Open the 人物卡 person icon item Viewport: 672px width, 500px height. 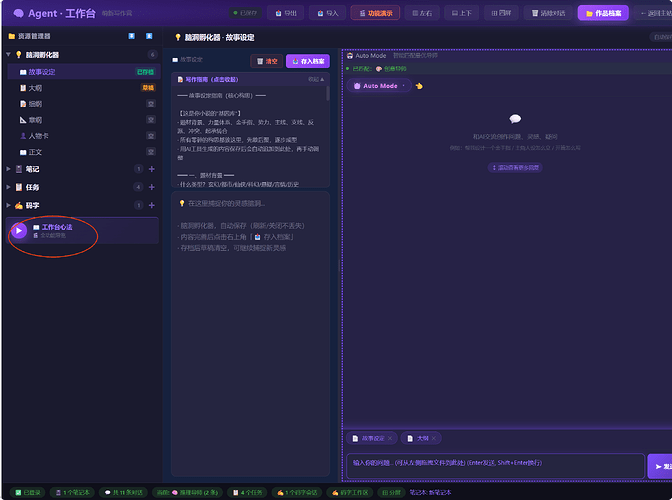pos(23,136)
